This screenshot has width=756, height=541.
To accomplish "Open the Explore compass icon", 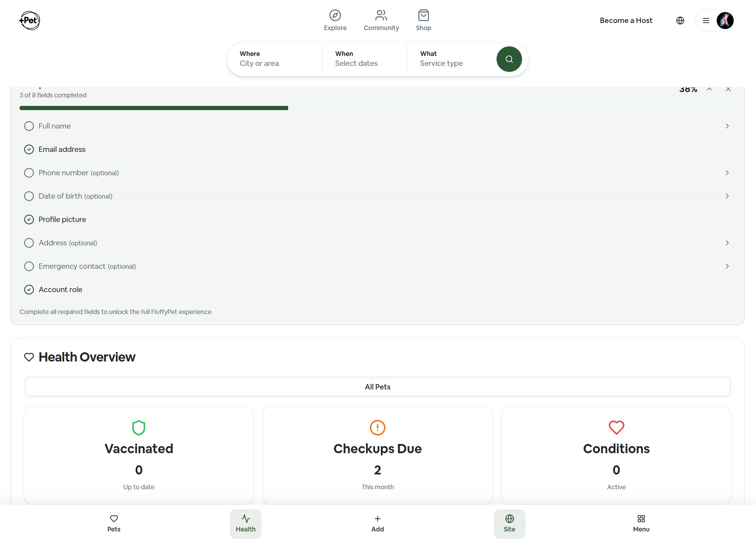I will click(335, 16).
